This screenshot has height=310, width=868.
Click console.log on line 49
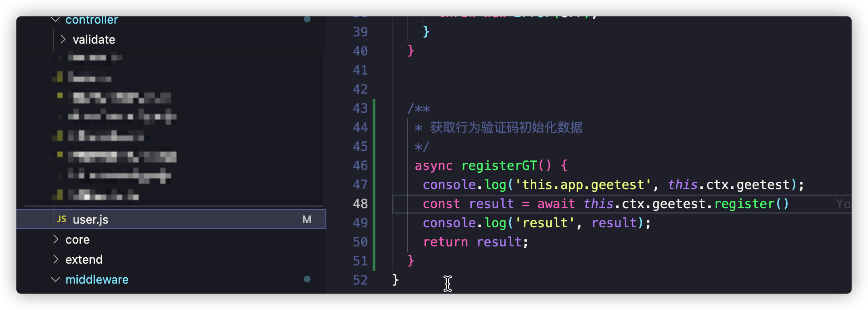click(x=464, y=223)
